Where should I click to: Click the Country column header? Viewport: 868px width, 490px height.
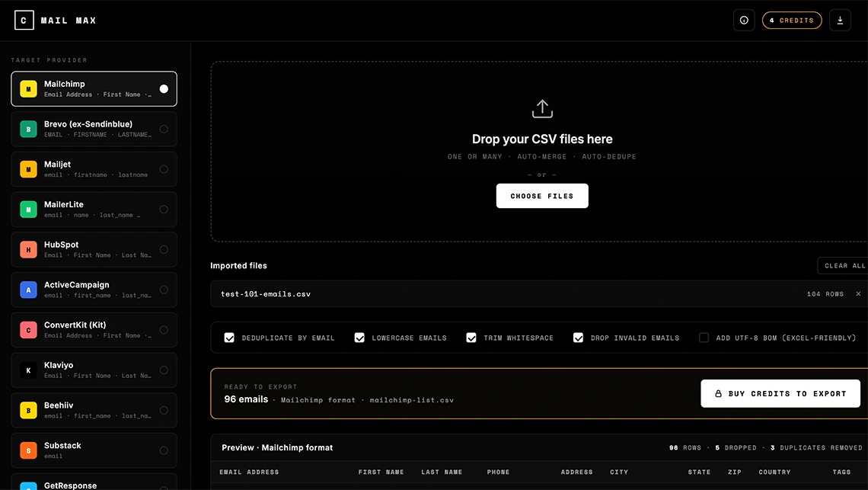[774, 472]
